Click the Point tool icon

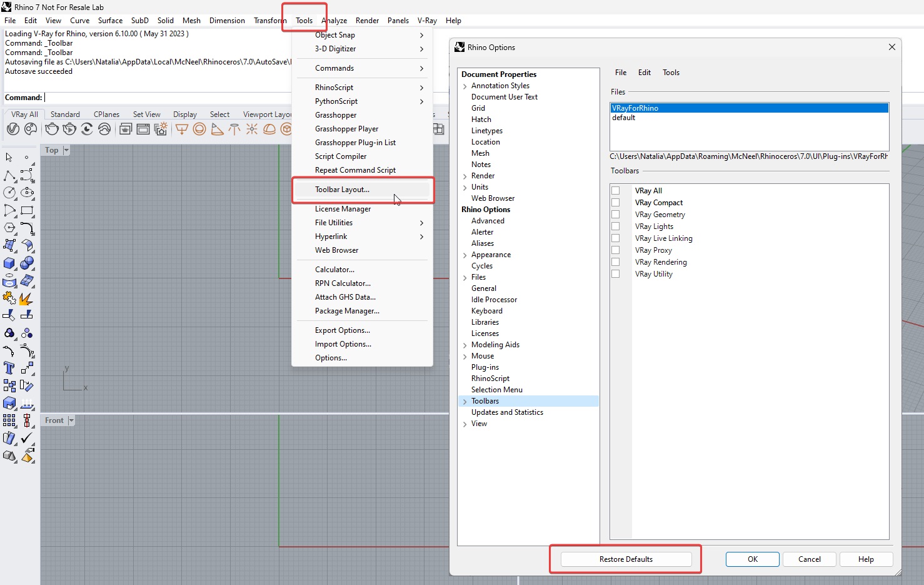coord(27,158)
